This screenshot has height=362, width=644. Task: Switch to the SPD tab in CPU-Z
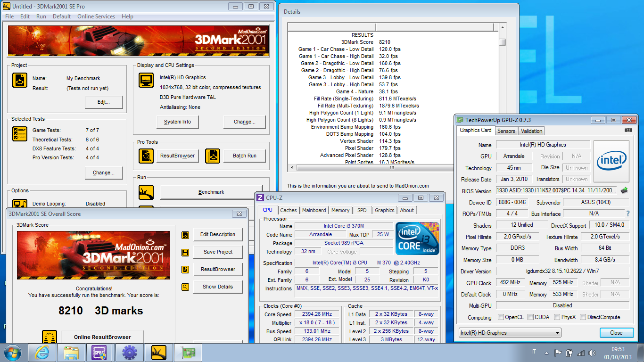click(362, 210)
